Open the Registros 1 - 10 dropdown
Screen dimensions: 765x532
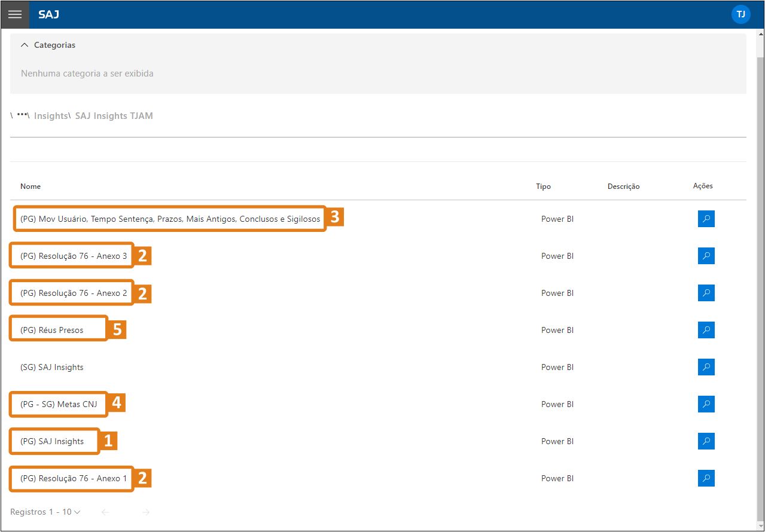coord(45,512)
